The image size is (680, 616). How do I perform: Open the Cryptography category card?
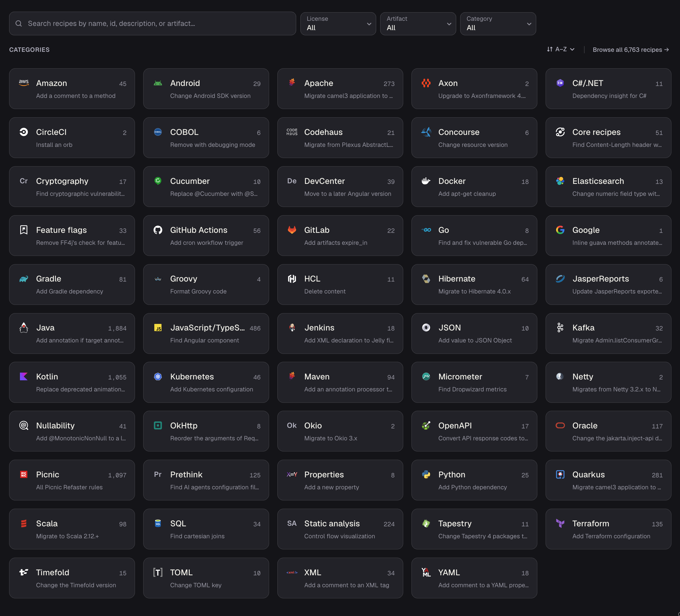pos(72,186)
